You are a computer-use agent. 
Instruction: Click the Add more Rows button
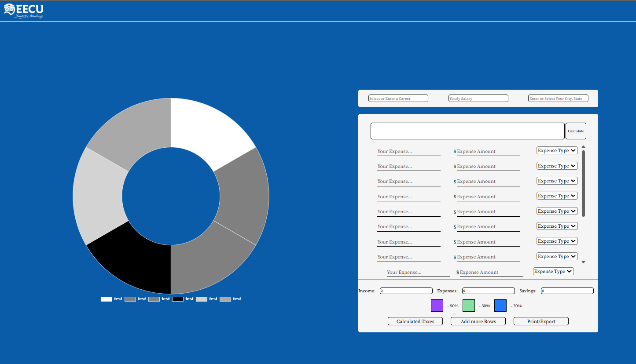[478, 321]
